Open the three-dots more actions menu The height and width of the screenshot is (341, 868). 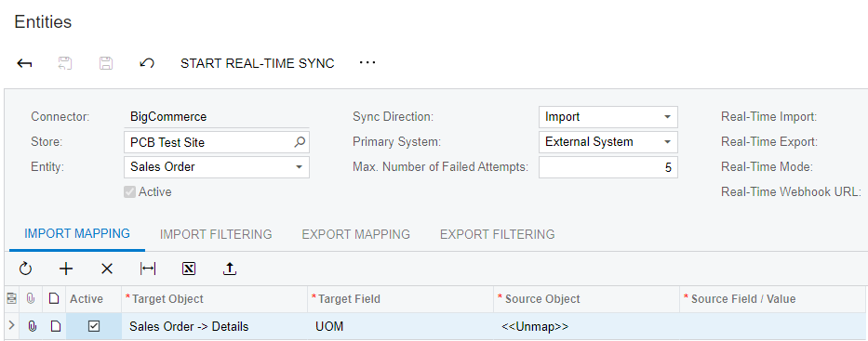click(x=367, y=63)
